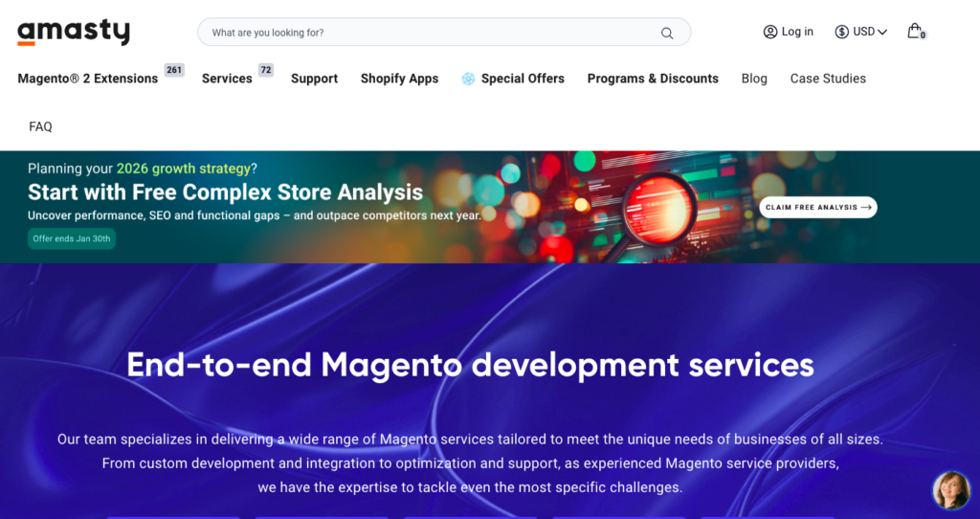The image size is (980, 519).
Task: Click the Log in link
Action: tap(797, 32)
